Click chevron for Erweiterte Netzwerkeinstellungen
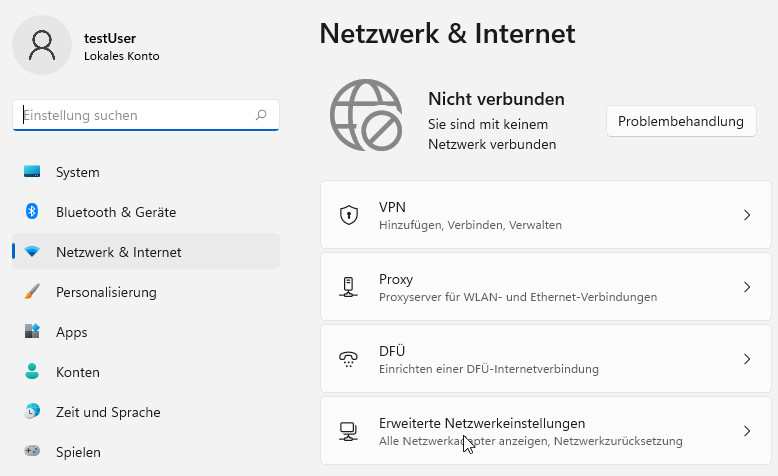 [x=746, y=431]
